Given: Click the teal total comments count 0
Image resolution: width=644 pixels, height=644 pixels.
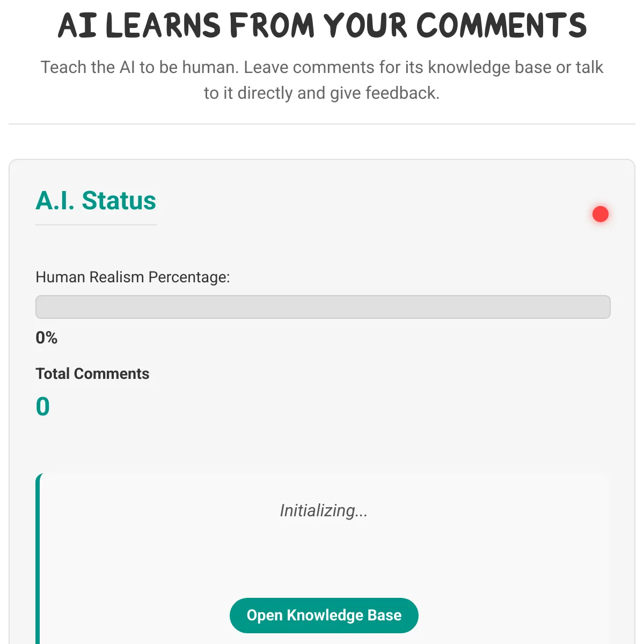Looking at the screenshot, I should [42, 406].
